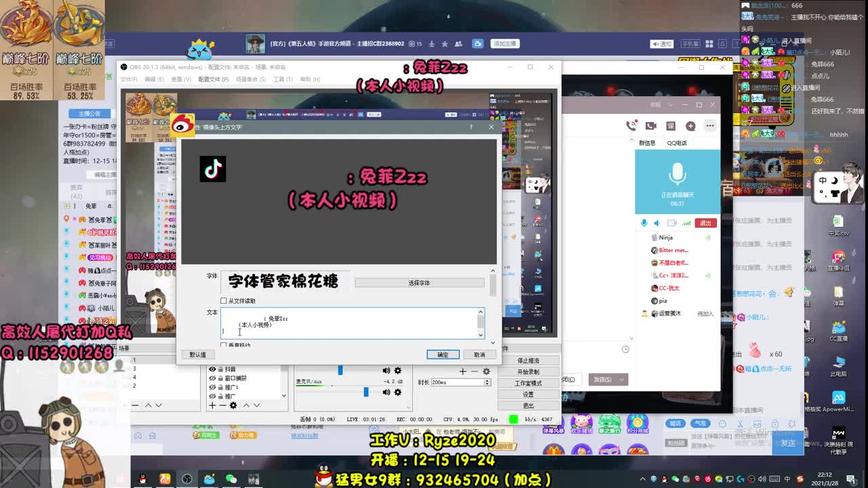This screenshot has width=868, height=488.
Task: Switch to the 群信息 tab in QQ
Action: coord(647,143)
